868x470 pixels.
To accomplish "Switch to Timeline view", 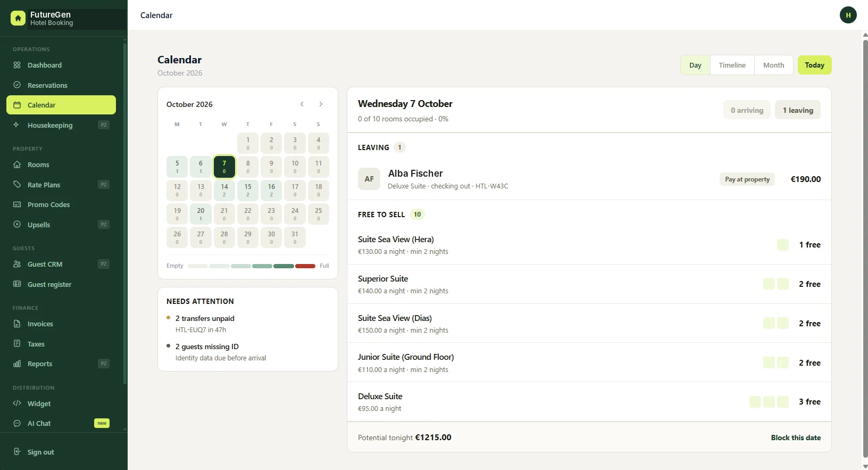I will [x=732, y=65].
